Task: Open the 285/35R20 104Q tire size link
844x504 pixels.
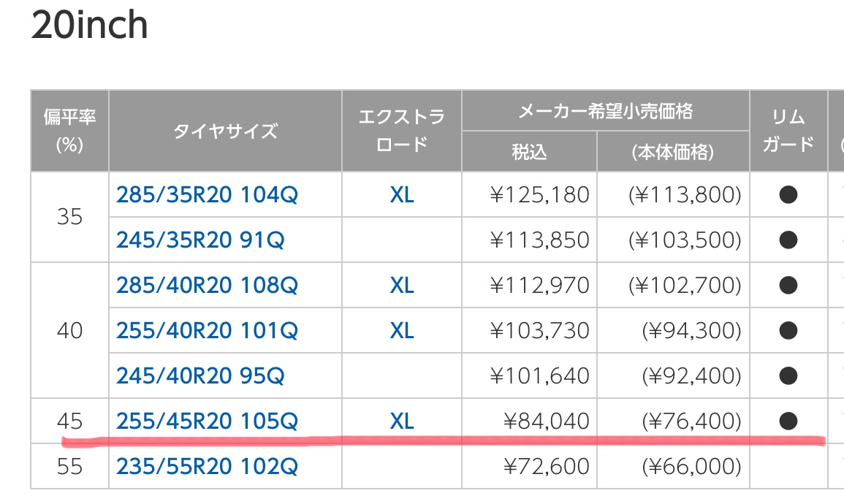Action: (x=207, y=195)
